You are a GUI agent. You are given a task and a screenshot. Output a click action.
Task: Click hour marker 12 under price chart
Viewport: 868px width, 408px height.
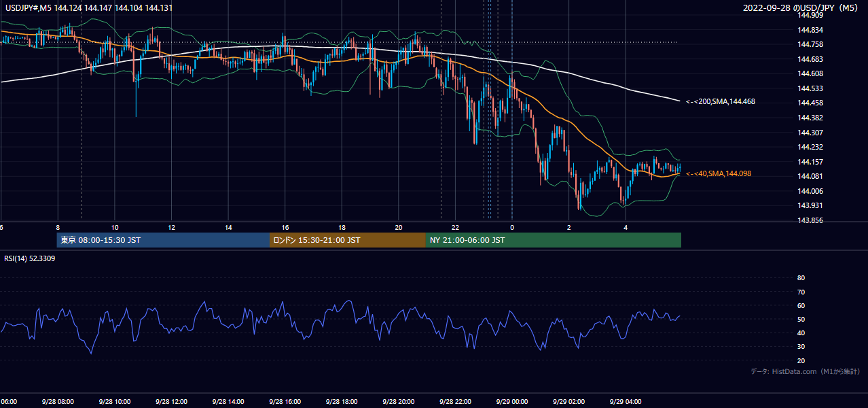click(172, 228)
